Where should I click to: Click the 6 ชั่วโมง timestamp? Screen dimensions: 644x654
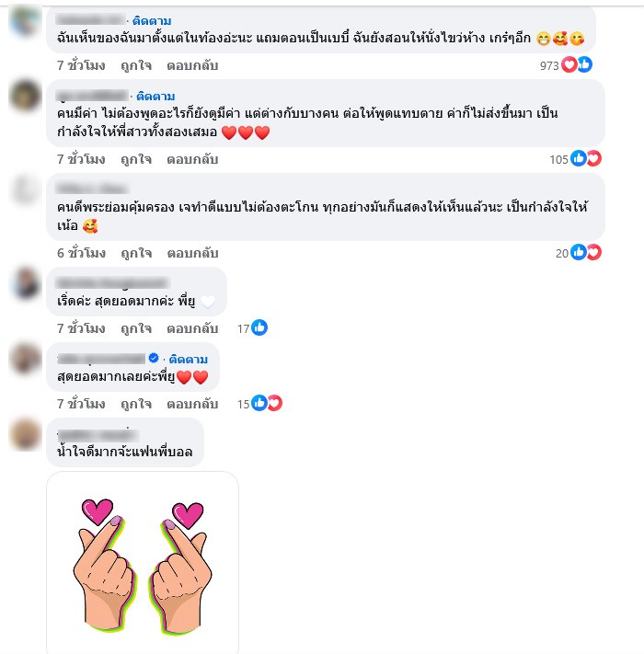tap(81, 253)
